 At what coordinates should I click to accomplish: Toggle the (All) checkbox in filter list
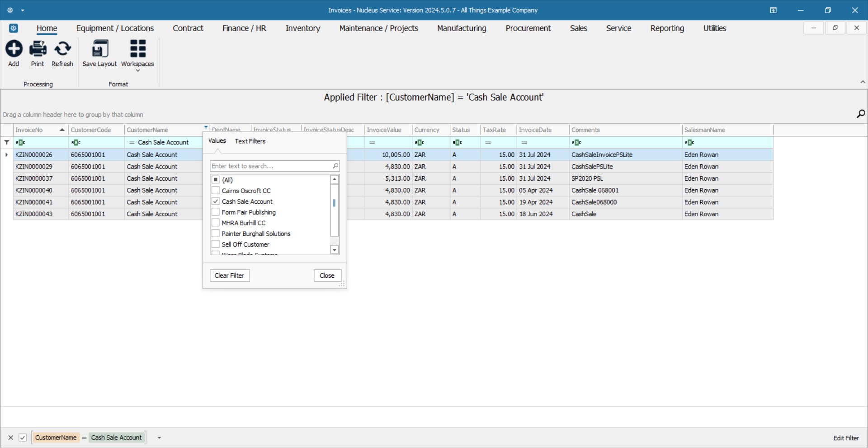pyautogui.click(x=216, y=180)
